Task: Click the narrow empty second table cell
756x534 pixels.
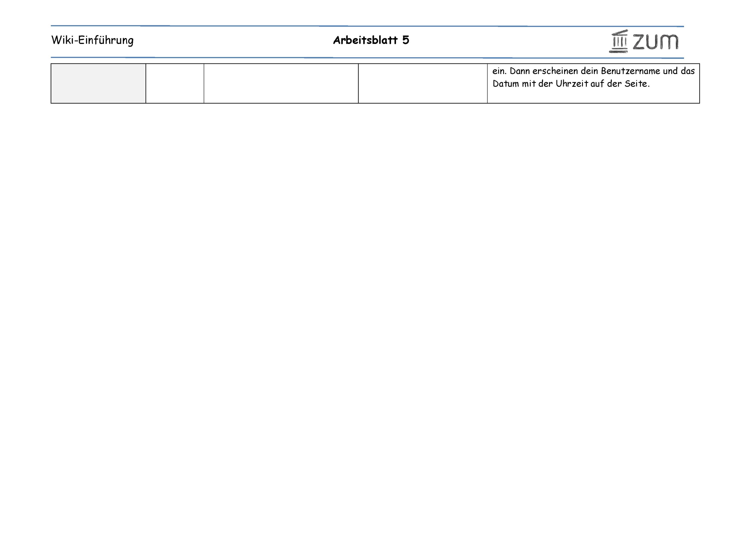Action: click(175, 83)
